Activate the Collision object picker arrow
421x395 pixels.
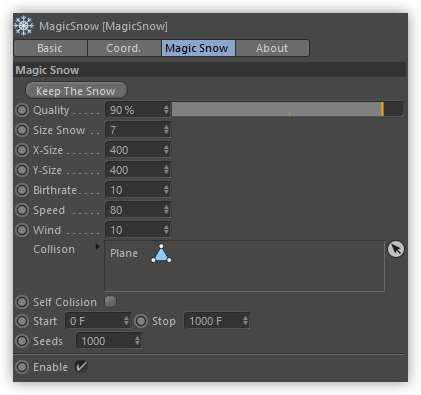click(396, 249)
